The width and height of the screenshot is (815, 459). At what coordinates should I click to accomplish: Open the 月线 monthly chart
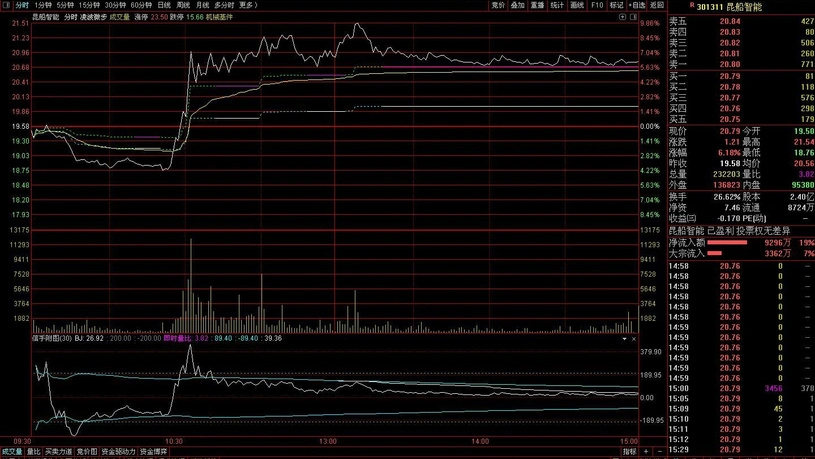[202, 5]
